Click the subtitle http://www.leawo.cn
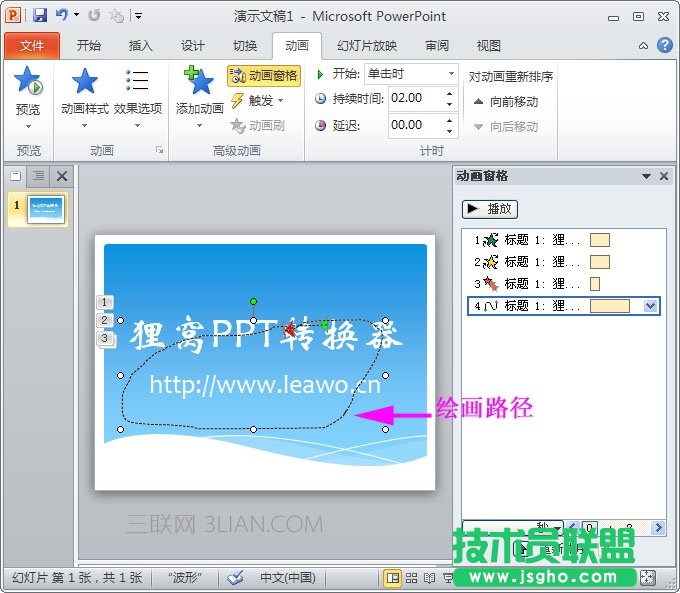This screenshot has height=593, width=680. [x=265, y=385]
